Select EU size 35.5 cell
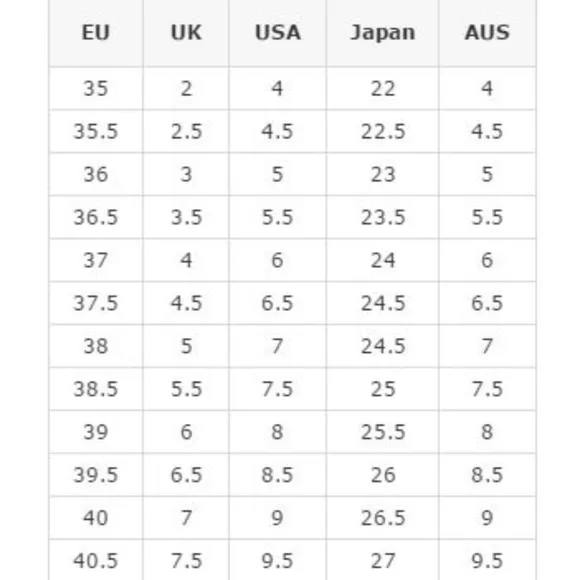The height and width of the screenshot is (580, 580). click(96, 131)
